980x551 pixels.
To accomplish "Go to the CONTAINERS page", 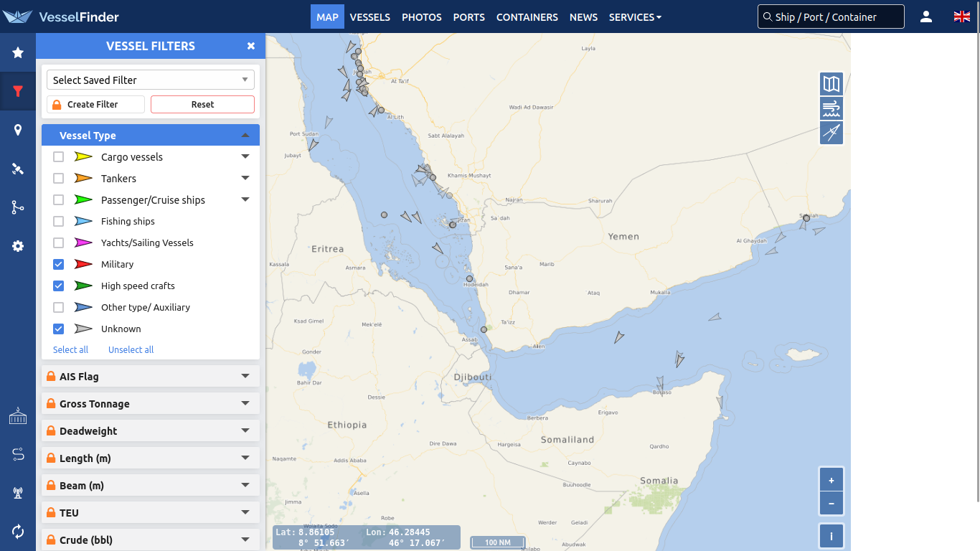I will pyautogui.click(x=527, y=17).
